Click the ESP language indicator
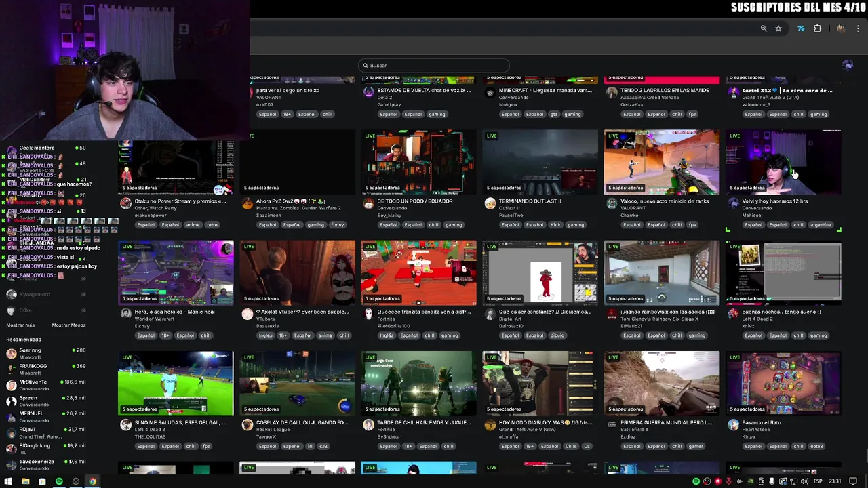 (818, 481)
